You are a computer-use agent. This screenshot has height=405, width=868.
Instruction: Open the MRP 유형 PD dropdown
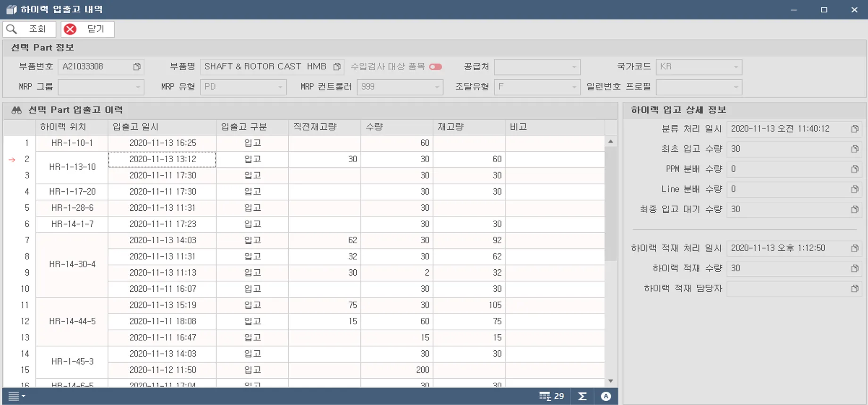coord(280,87)
